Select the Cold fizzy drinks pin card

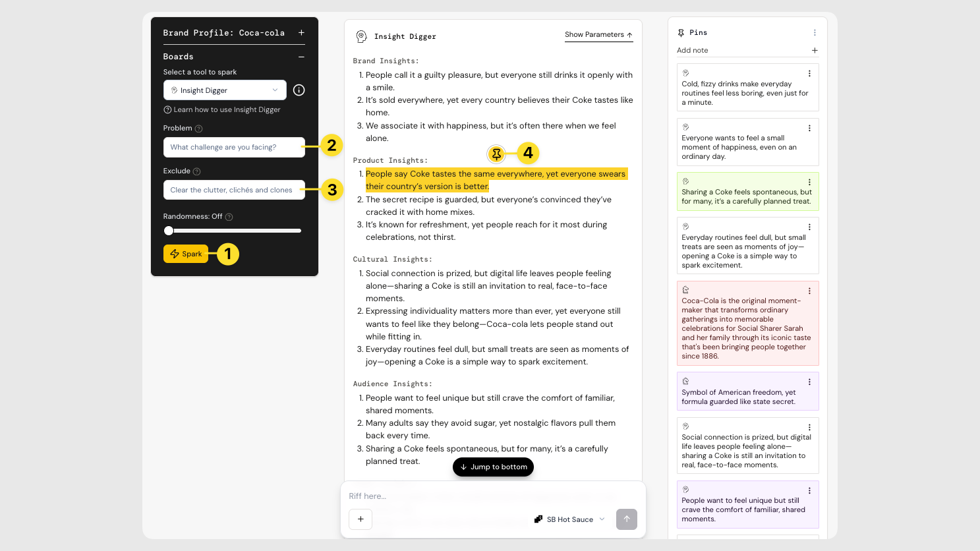747,87
